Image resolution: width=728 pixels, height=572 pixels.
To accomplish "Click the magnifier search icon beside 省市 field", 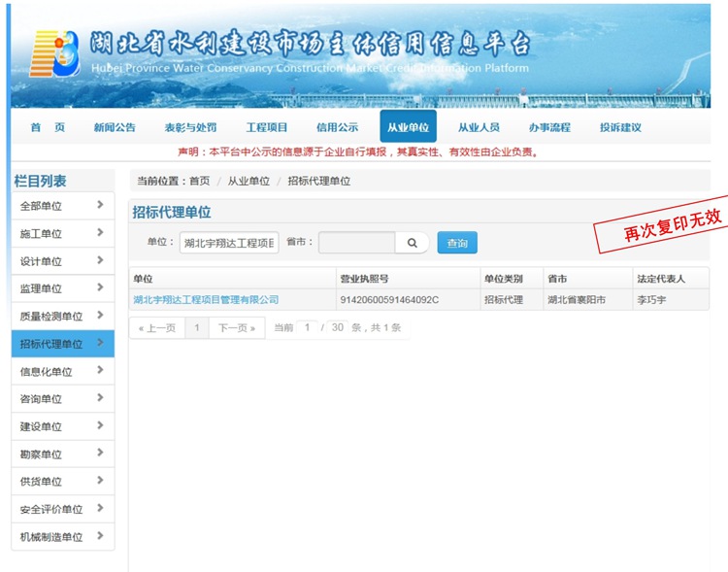I will coord(413,243).
